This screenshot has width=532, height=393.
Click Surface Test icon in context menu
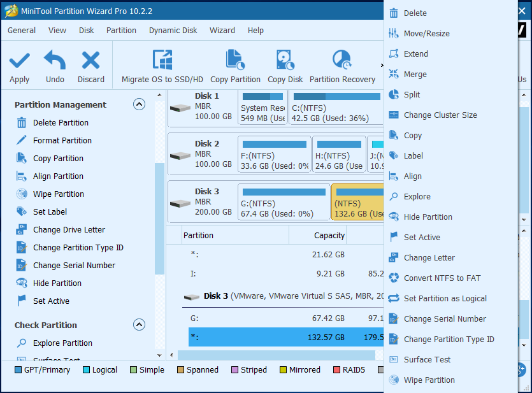click(394, 359)
